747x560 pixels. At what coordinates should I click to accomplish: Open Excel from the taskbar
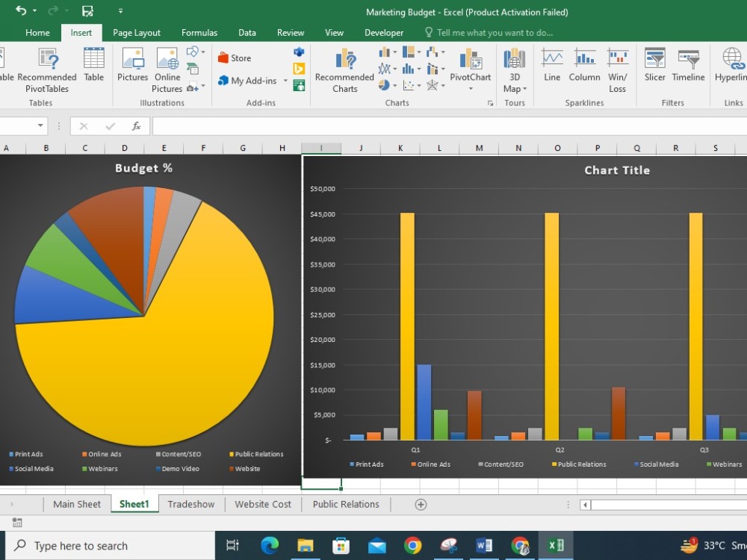556,545
